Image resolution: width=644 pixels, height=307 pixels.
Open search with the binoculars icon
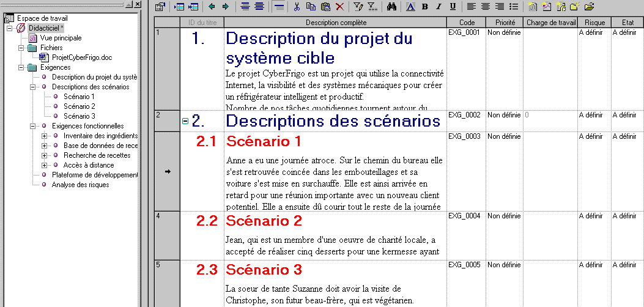[x=391, y=6]
